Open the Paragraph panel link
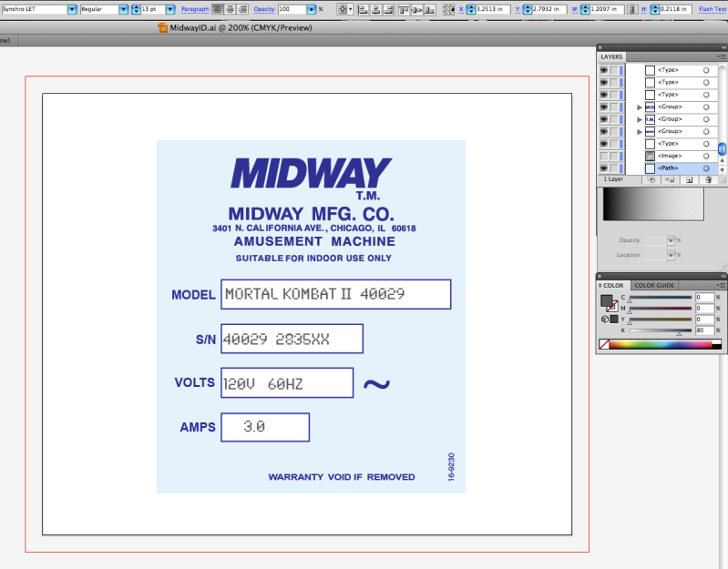This screenshot has width=728, height=569. click(x=195, y=9)
